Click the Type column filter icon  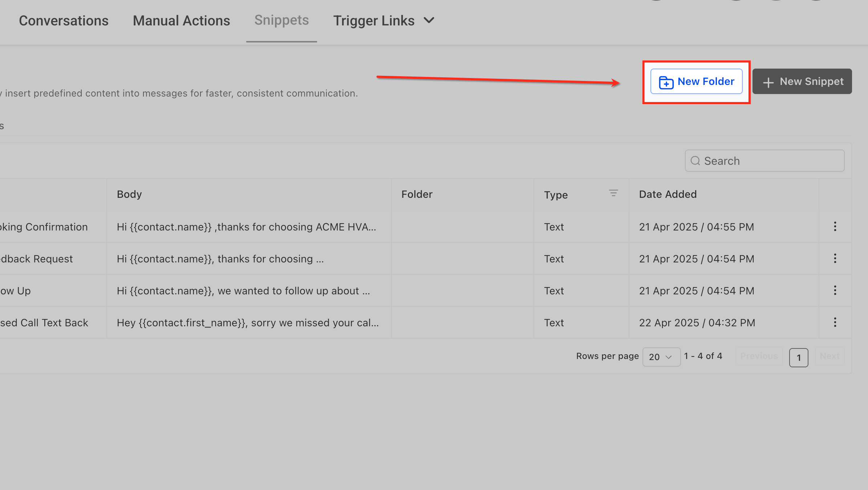tap(613, 193)
